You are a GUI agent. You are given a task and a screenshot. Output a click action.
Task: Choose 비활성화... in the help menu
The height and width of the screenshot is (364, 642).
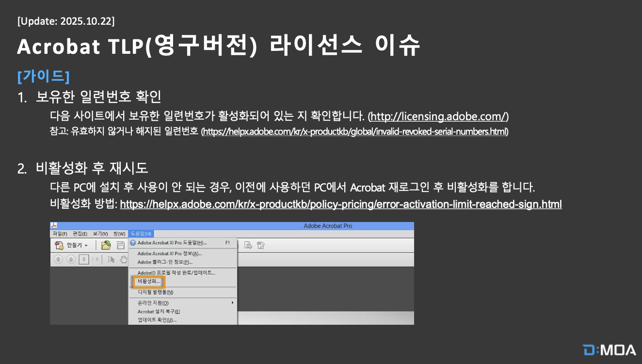click(x=148, y=282)
